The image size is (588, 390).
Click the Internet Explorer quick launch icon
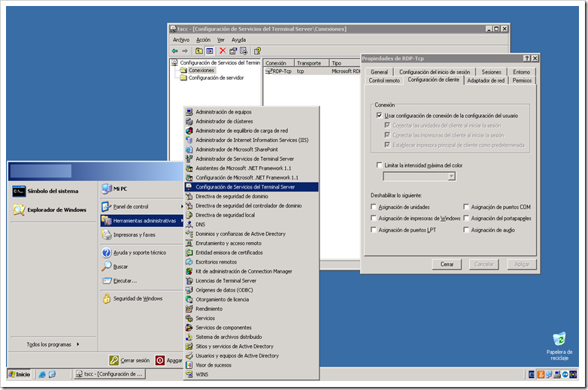42,374
